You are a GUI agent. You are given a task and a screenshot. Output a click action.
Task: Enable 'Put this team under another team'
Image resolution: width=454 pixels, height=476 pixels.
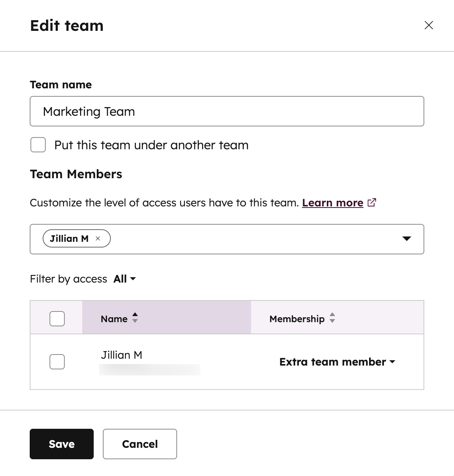click(x=38, y=145)
